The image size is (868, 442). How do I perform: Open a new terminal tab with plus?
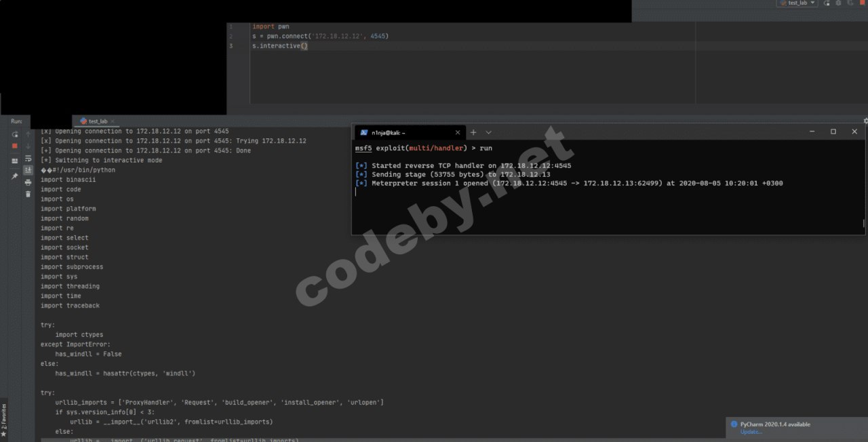point(473,132)
